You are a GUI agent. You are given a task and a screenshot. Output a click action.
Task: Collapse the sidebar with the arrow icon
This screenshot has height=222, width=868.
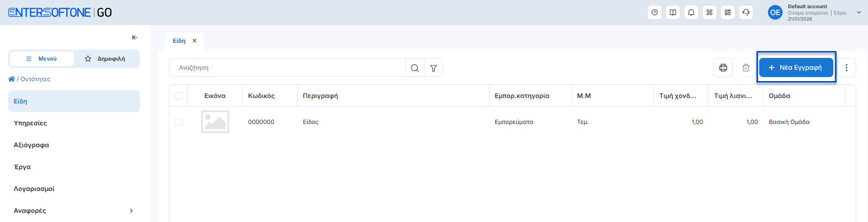pyautogui.click(x=135, y=37)
